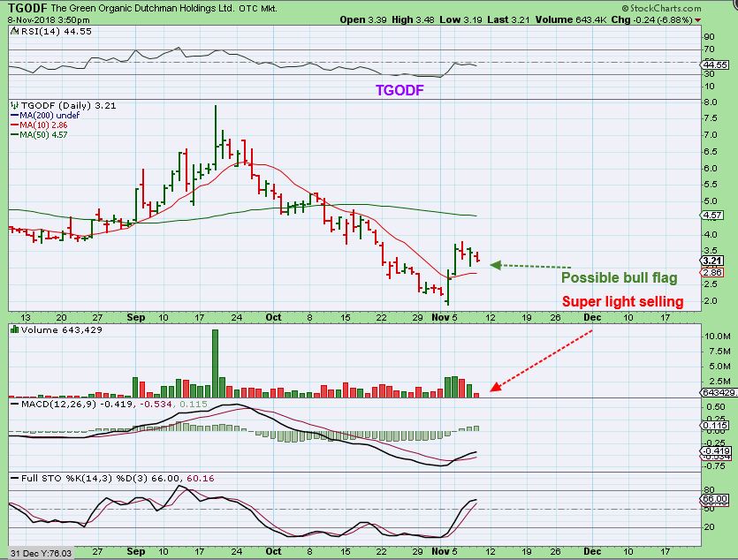Screen dimensions: 738x560
Task: Click Dec on the bottom stochastic date axis
Action: tap(592, 551)
